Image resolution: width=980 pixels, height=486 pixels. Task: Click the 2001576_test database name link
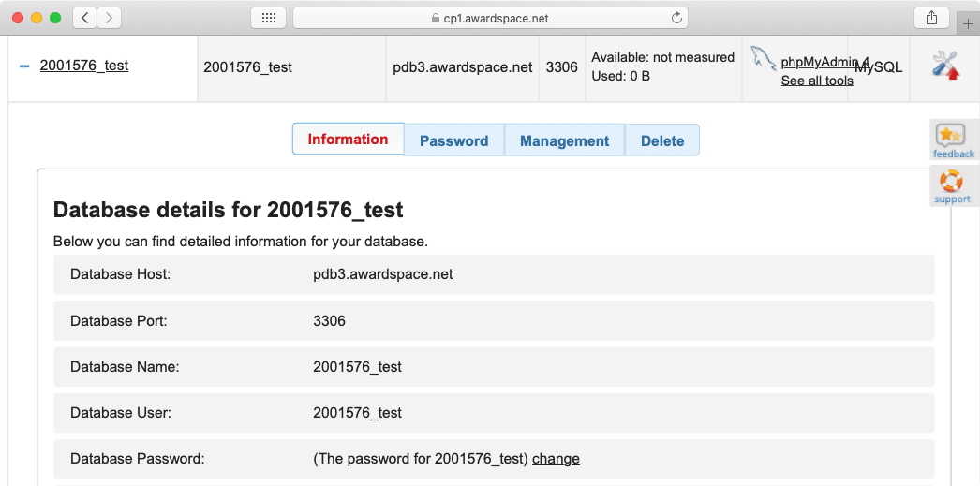[84, 66]
